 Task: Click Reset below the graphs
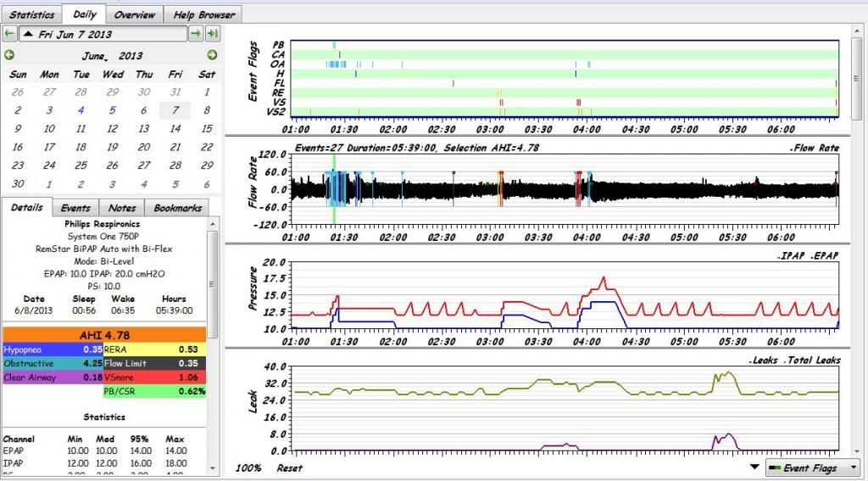(288, 467)
